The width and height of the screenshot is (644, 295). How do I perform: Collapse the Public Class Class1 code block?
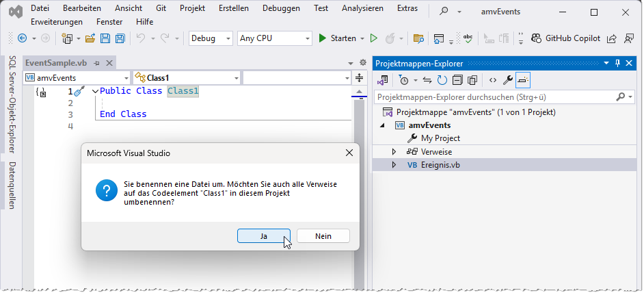tap(95, 91)
